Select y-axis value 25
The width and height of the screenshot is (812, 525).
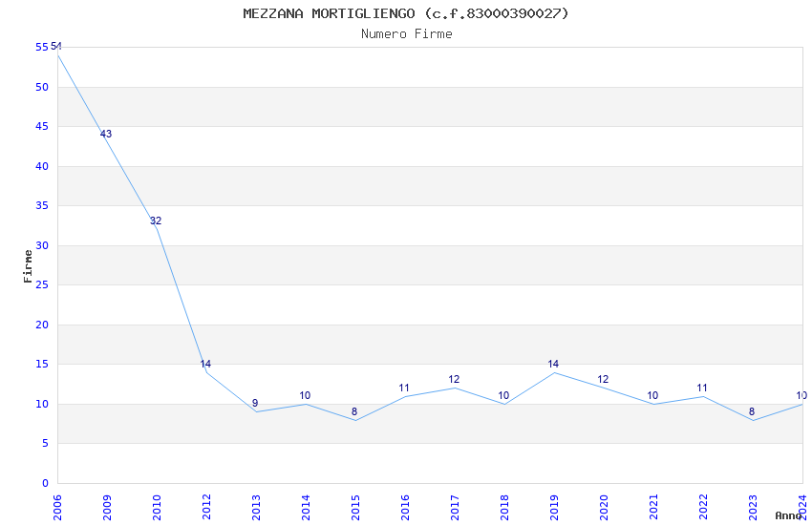tap(42, 284)
